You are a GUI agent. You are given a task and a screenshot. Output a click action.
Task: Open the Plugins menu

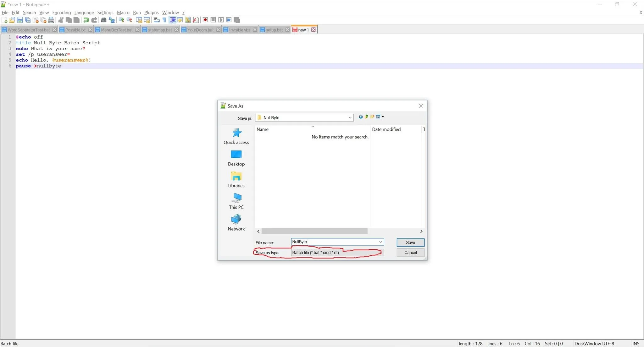pos(151,13)
